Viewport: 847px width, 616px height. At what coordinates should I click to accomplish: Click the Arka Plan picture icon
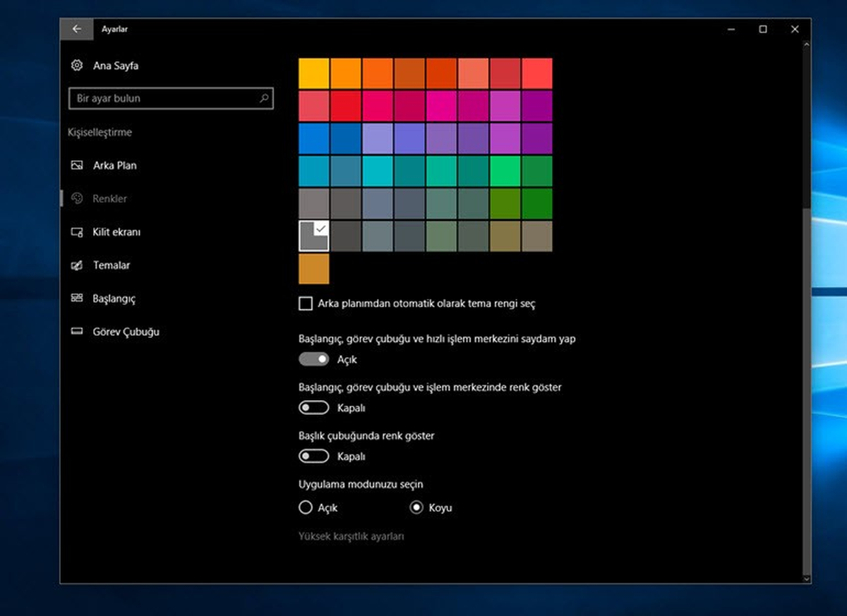(77, 165)
